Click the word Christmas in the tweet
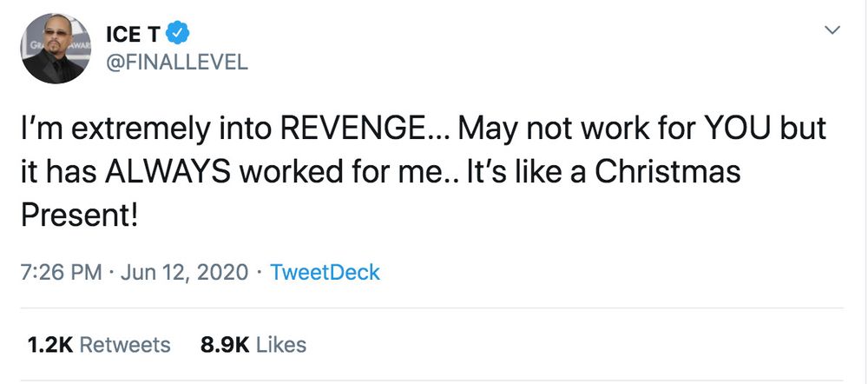This screenshot has width=868, height=384. 668,172
